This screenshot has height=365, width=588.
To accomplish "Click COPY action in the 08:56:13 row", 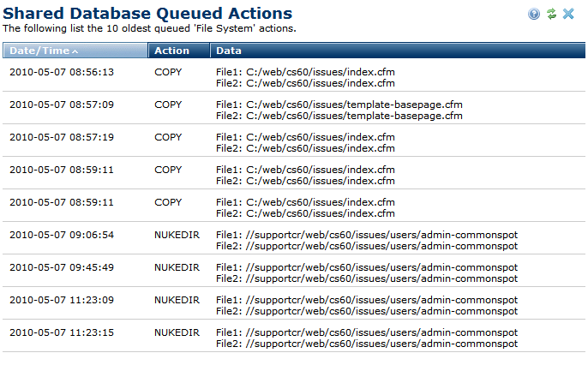I will coord(168,72).
